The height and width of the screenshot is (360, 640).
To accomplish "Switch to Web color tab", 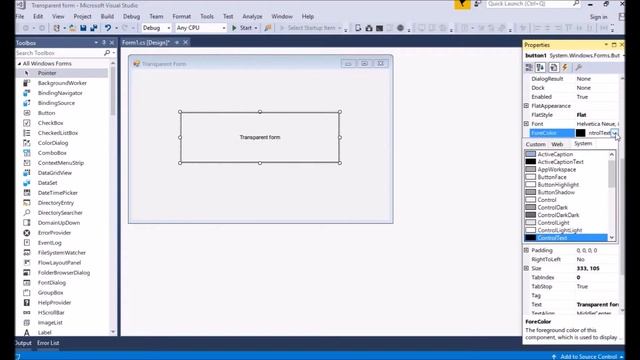I will [557, 144].
